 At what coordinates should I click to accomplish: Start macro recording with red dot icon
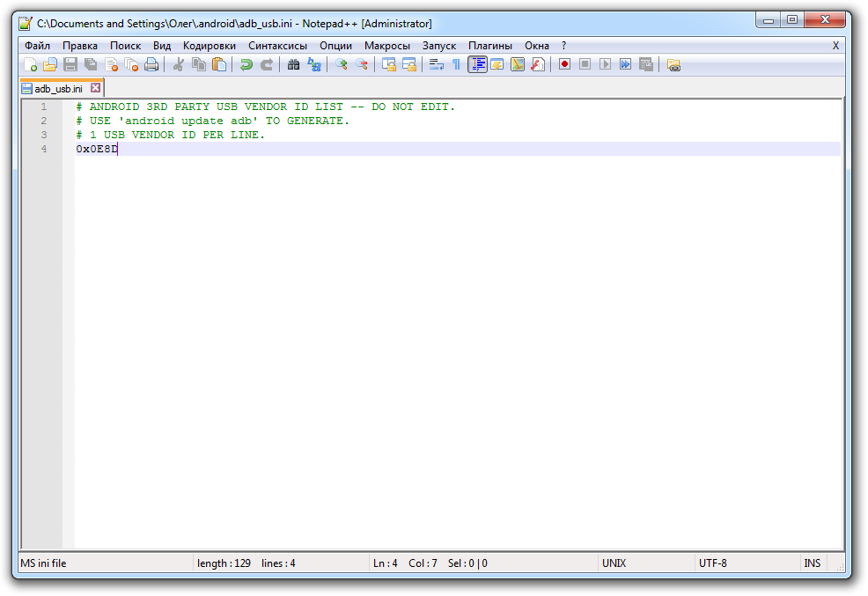click(x=564, y=64)
